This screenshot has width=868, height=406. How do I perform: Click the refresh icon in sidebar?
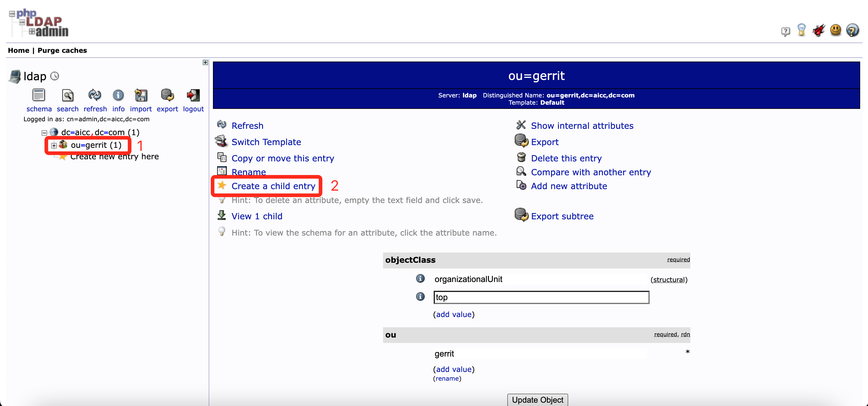pos(95,95)
